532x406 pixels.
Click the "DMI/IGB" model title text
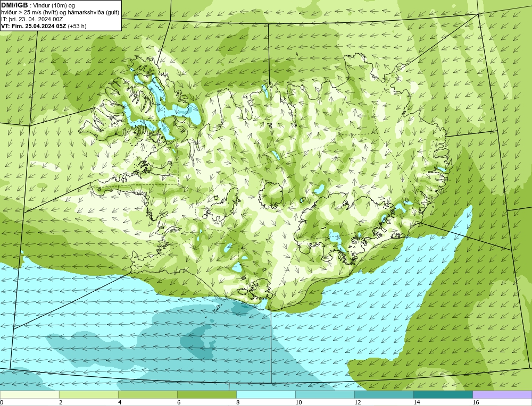click(x=14, y=5)
